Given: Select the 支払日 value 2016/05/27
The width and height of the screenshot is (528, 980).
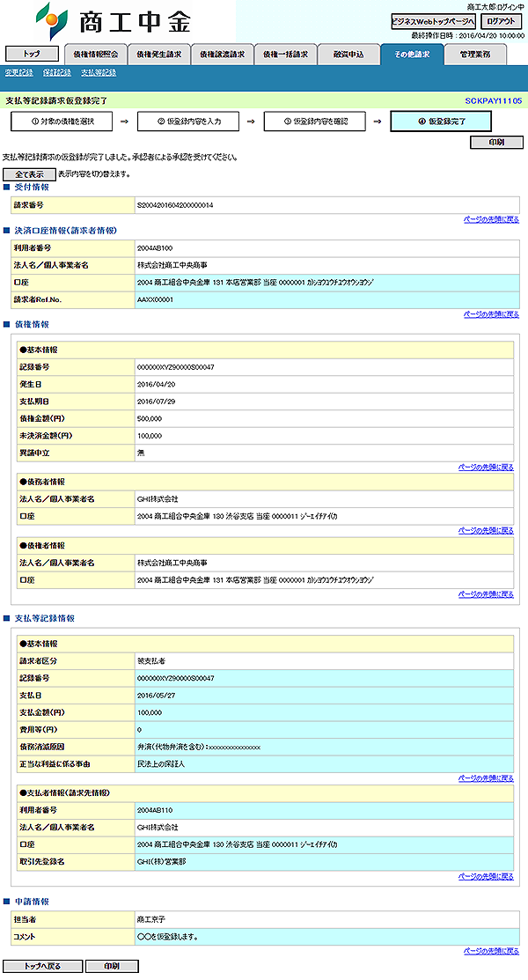Looking at the screenshot, I should [x=157, y=695].
